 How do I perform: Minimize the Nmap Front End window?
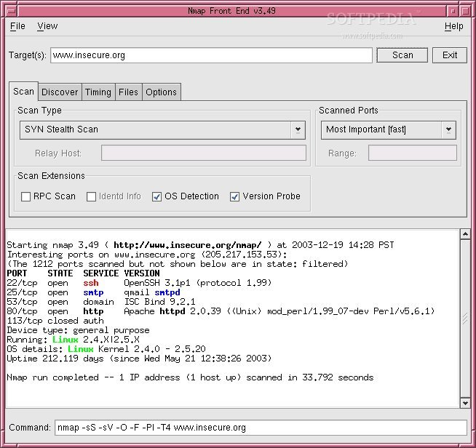click(453, 11)
